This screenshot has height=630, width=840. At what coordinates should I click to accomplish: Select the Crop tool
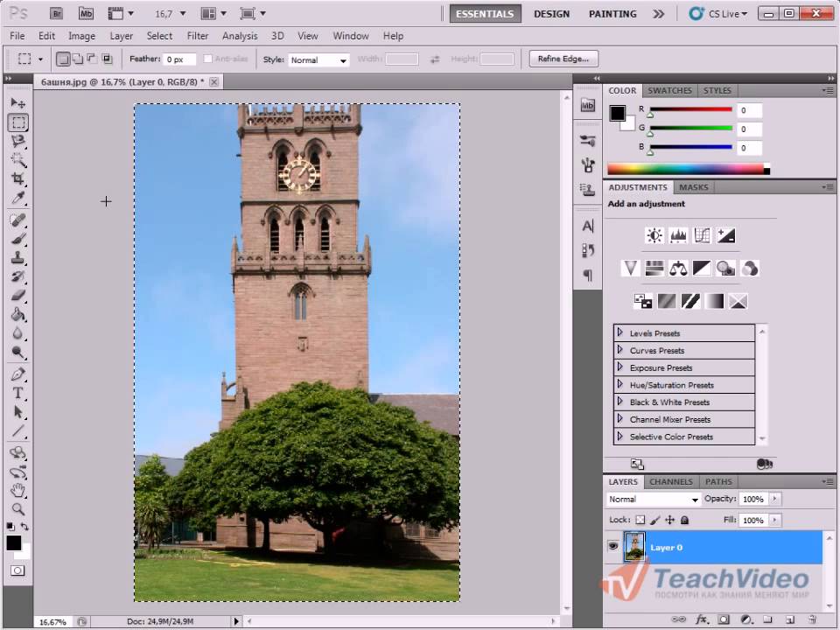click(x=17, y=178)
